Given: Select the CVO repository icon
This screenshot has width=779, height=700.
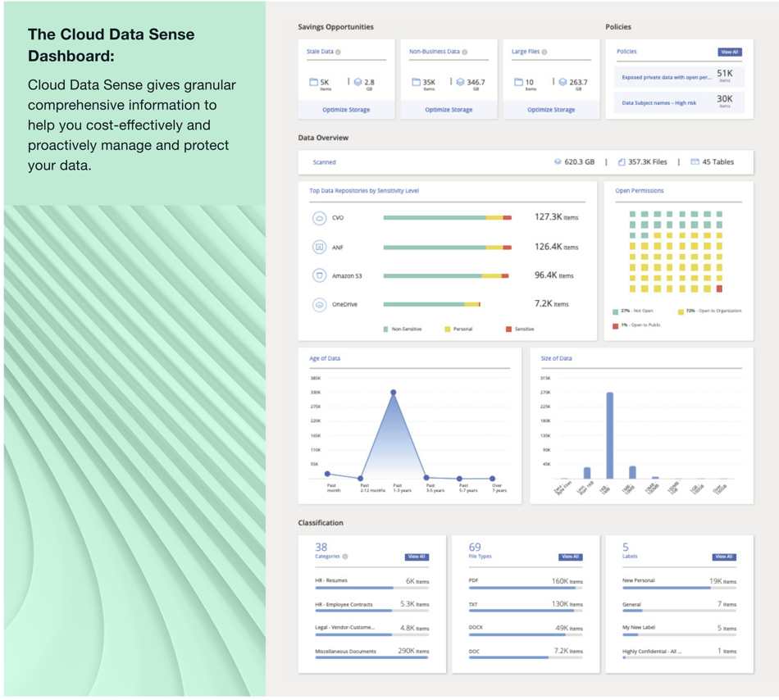Looking at the screenshot, I should (319, 218).
